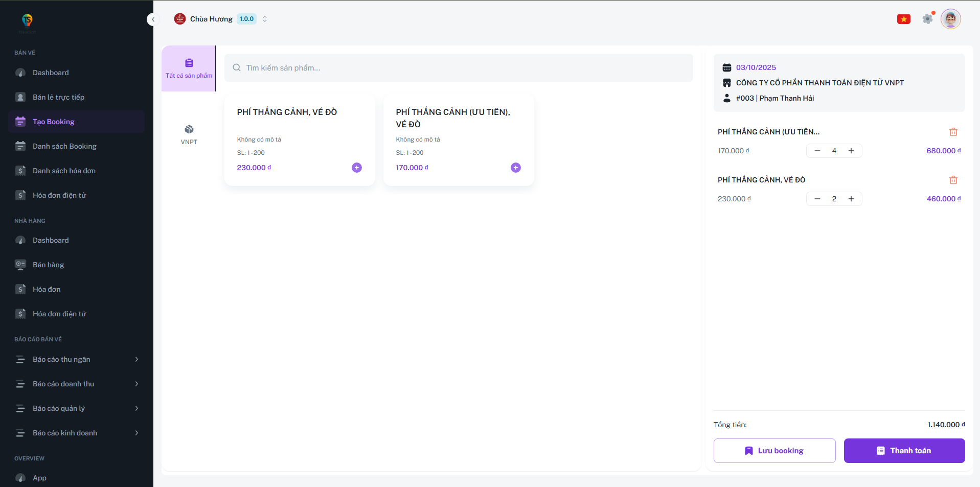Select the VNPT category tab

tap(189, 134)
